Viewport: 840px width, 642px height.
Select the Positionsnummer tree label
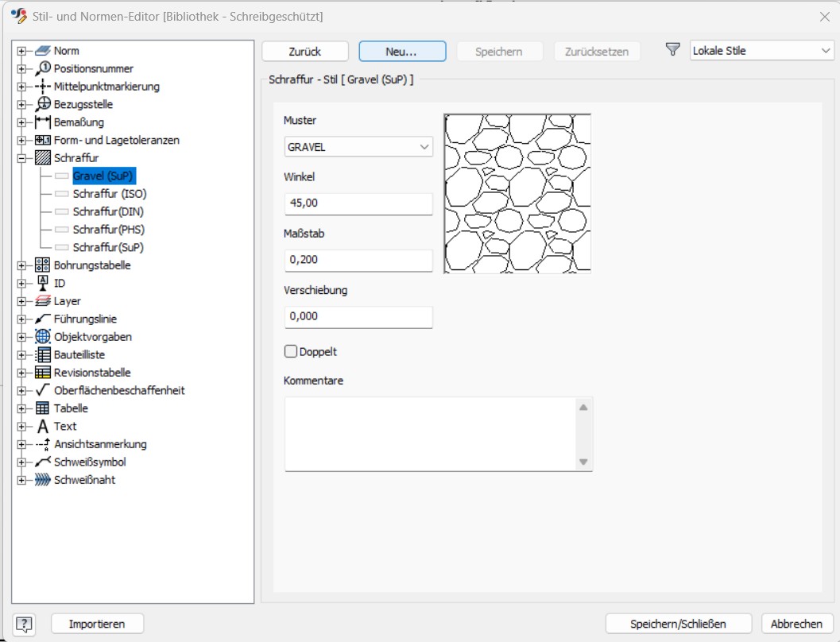tap(94, 68)
